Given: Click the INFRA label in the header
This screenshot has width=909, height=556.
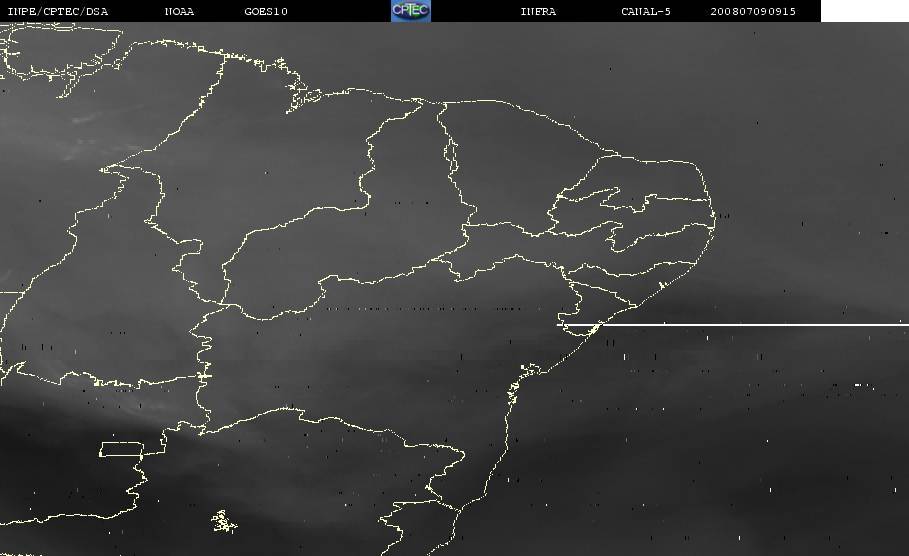Looking at the screenshot, I should click(x=538, y=11).
